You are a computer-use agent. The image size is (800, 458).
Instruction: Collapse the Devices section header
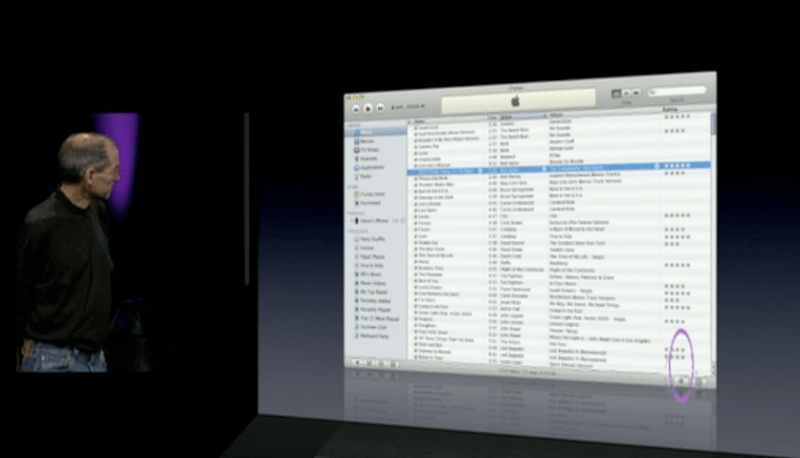tap(351, 212)
